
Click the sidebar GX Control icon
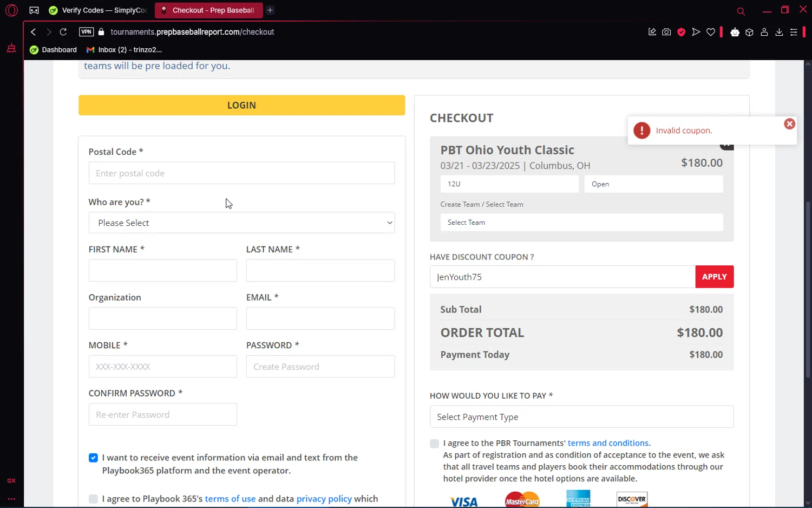coord(11,48)
